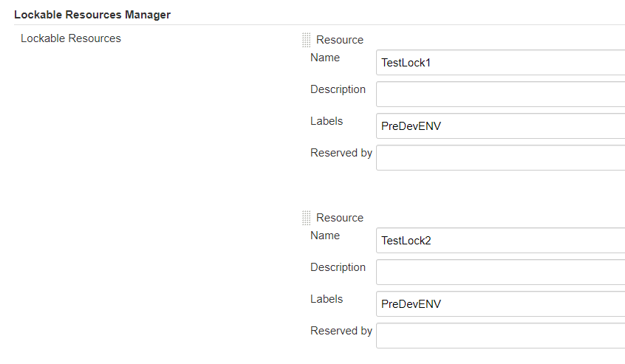Click the Lockable Resources Manager section heading
Viewport: 625px width, 364px height.
(92, 15)
